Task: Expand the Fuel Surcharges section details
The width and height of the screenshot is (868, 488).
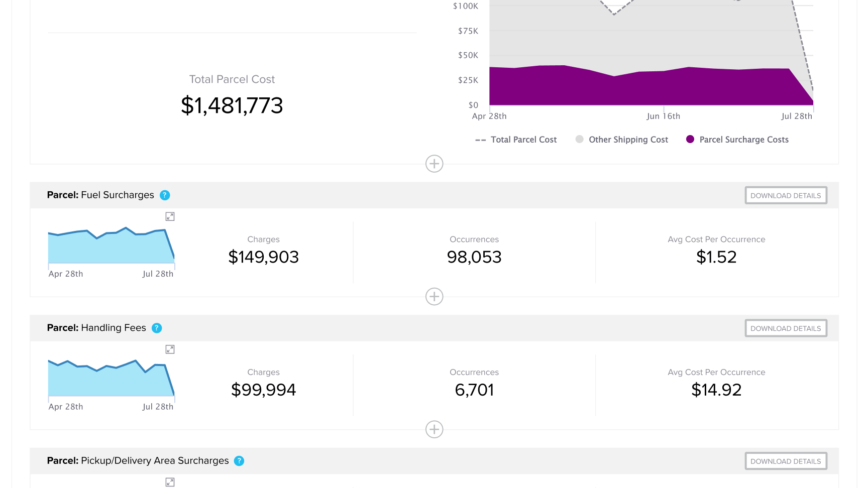Action: click(435, 297)
